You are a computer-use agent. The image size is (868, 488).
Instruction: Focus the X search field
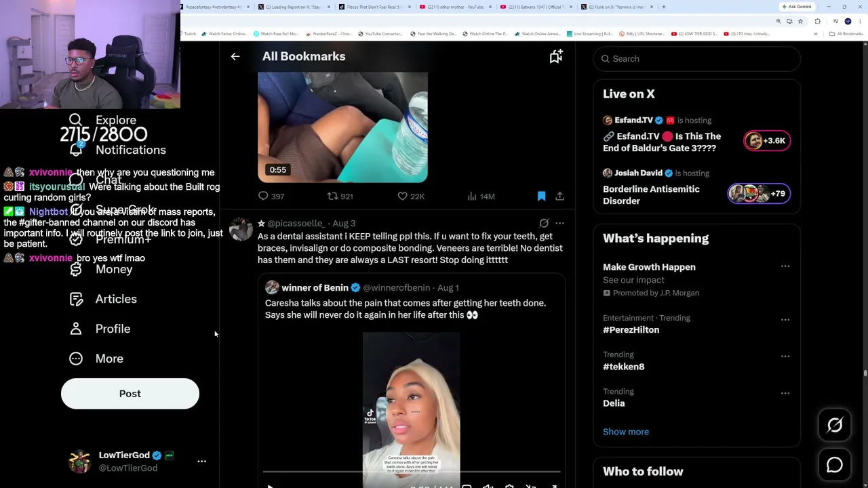tap(697, 59)
